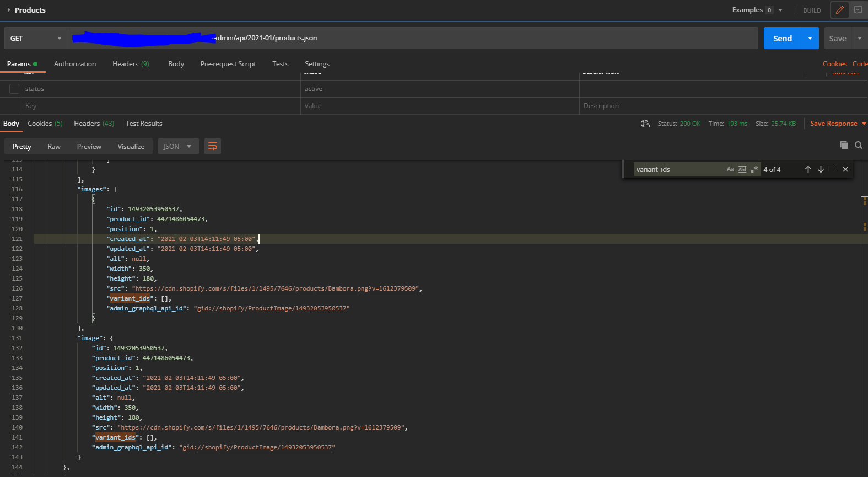This screenshot has width=868, height=477.
Task: Close the variant_ids find box
Action: 845,169
